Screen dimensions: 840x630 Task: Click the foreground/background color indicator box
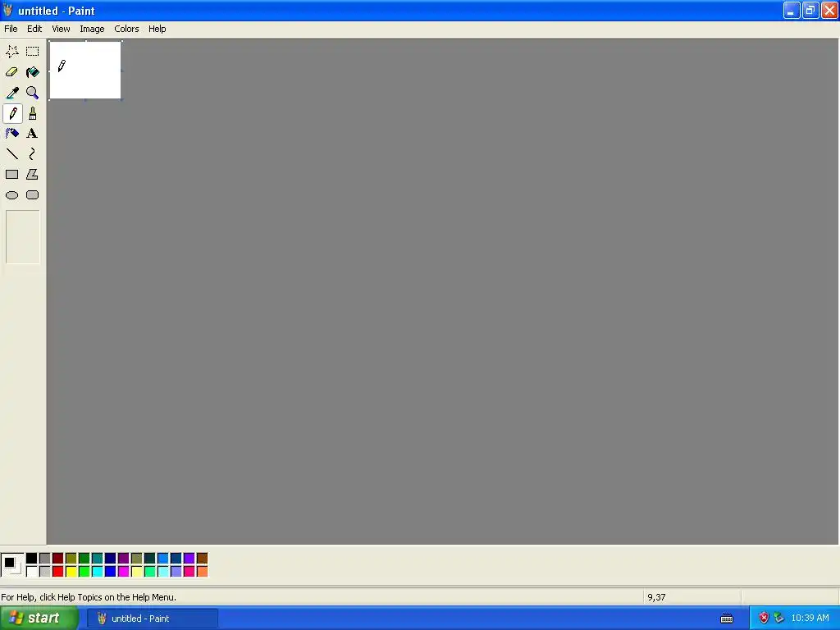click(12, 565)
